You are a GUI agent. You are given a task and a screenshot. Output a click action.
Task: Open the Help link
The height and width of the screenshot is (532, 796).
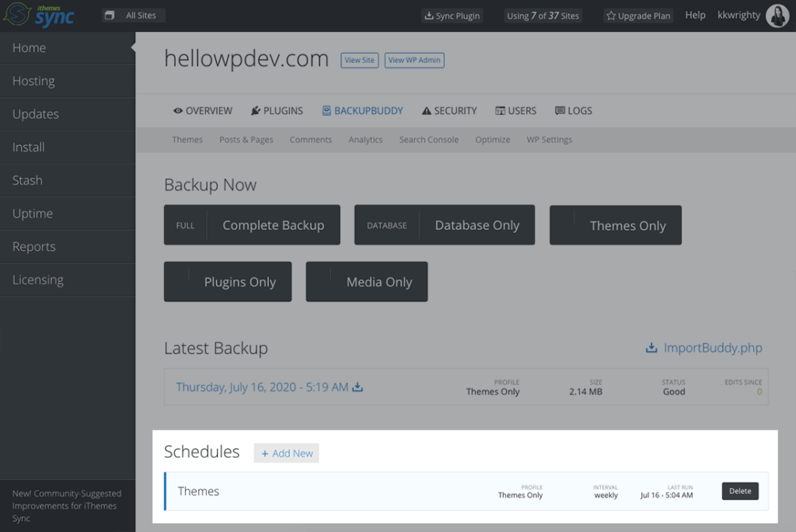coord(695,16)
